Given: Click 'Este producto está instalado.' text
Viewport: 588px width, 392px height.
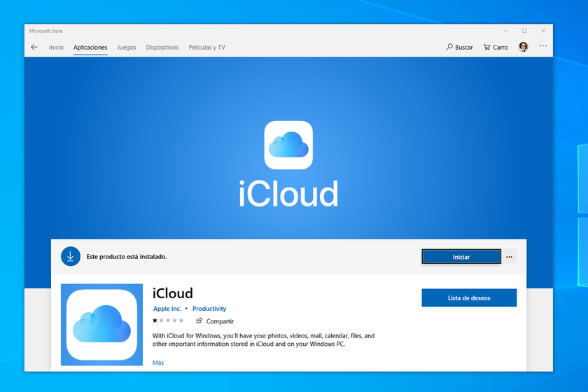Looking at the screenshot, I should pyautogui.click(x=127, y=257).
